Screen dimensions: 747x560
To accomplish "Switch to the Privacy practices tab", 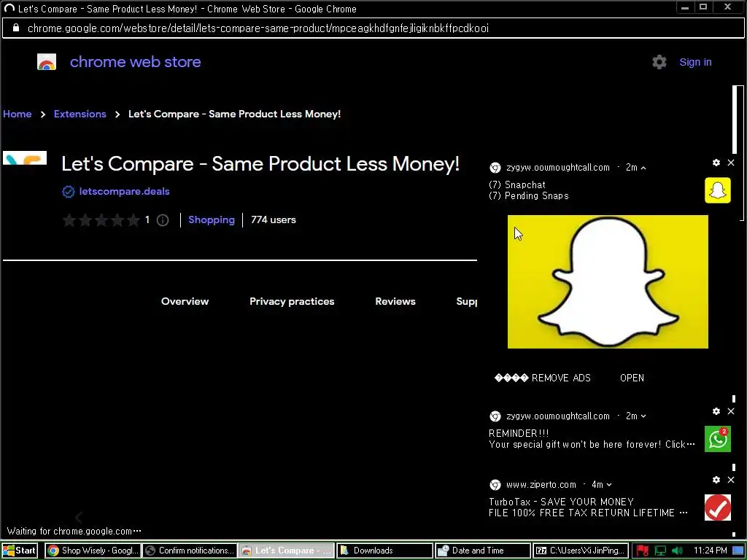I will pos(292,301).
